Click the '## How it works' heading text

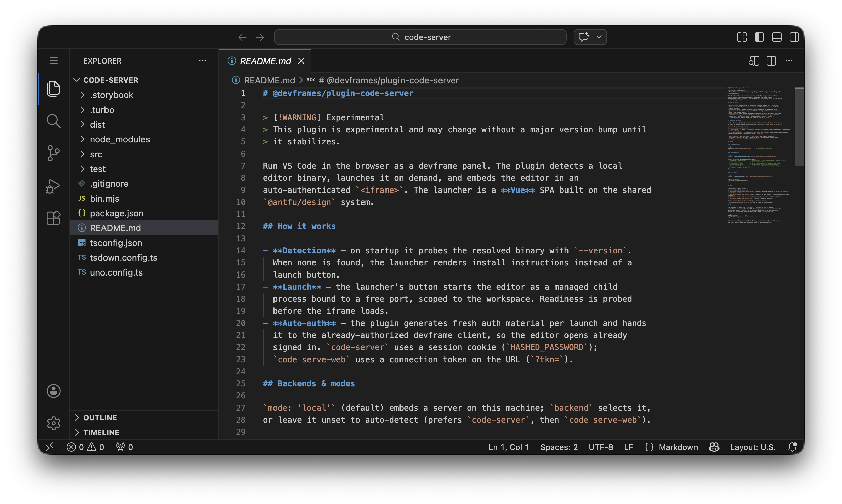pos(299,226)
